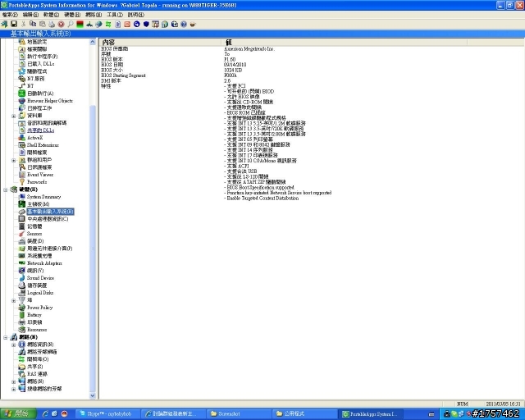The height and width of the screenshot is (420, 525).
Task: Click the dark blue shield toolbar icon
Action: [146, 24]
